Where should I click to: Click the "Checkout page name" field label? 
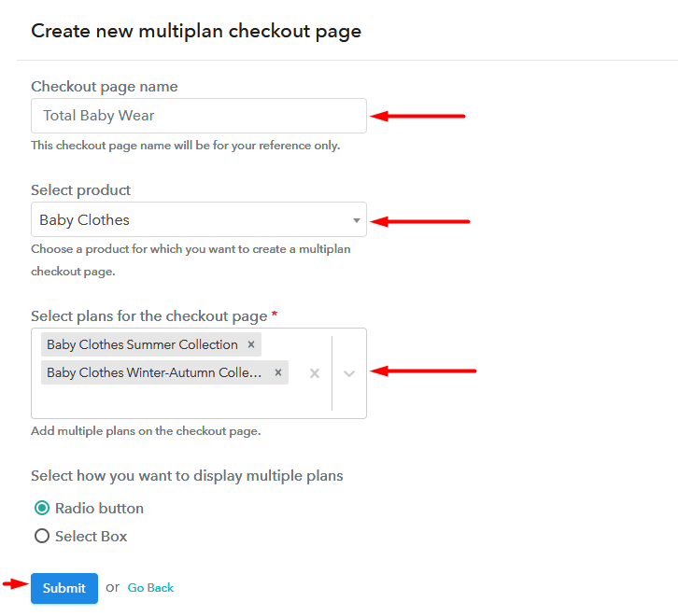coord(105,87)
